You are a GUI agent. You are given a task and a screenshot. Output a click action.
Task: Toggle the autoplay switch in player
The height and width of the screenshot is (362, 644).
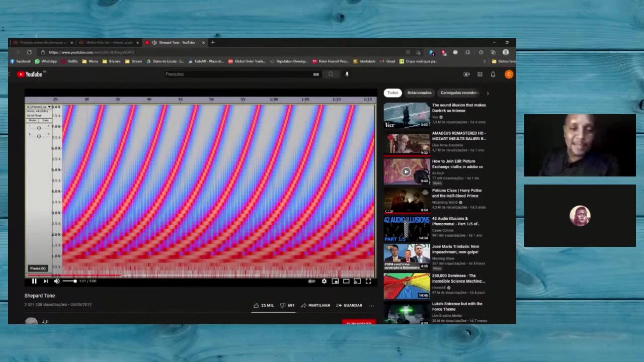pos(312,281)
